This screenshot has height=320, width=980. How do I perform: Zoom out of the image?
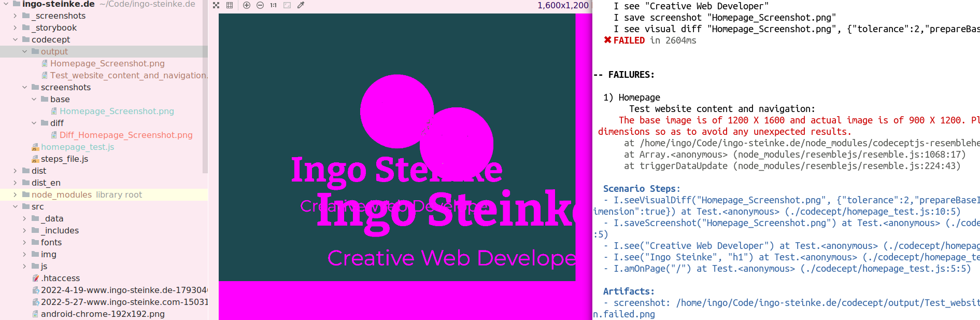[260, 5]
